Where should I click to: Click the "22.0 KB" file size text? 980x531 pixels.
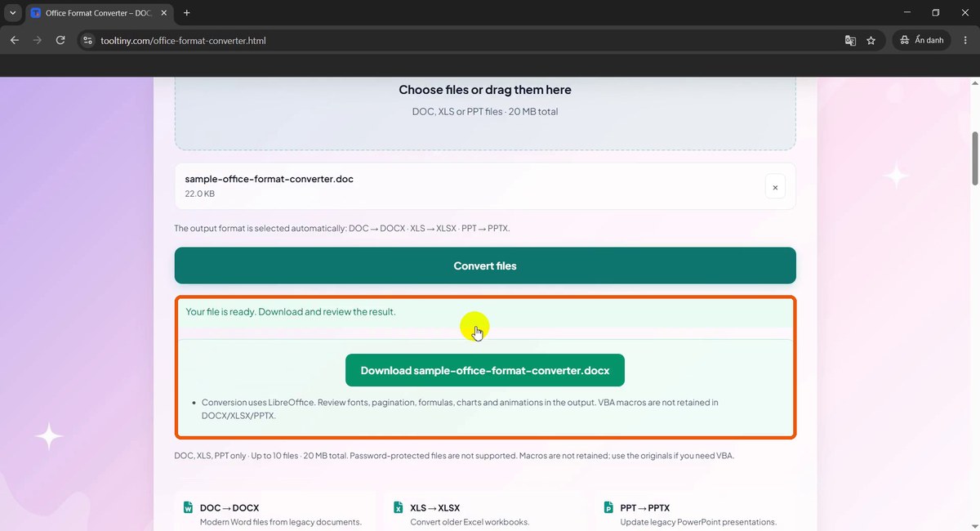pyautogui.click(x=200, y=194)
